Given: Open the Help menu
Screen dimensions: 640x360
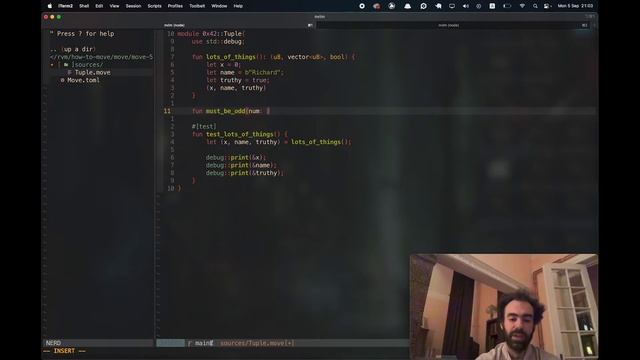Looking at the screenshot, I should [x=238, y=6].
